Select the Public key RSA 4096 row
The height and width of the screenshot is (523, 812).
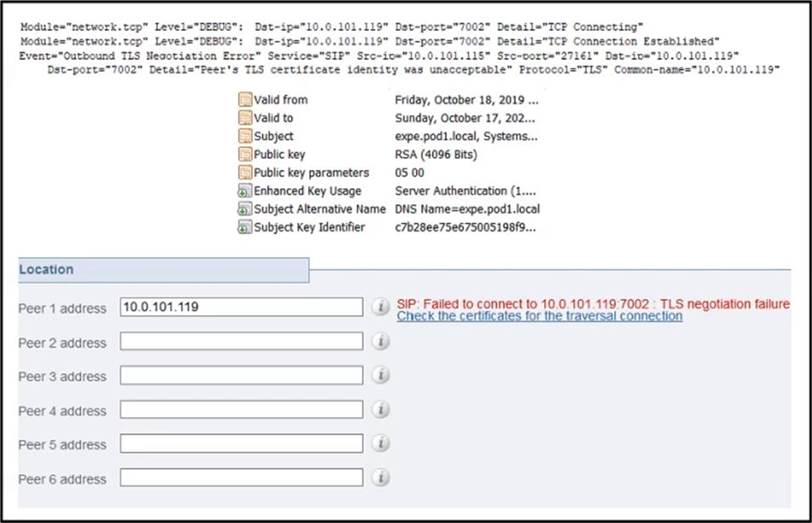click(280, 155)
